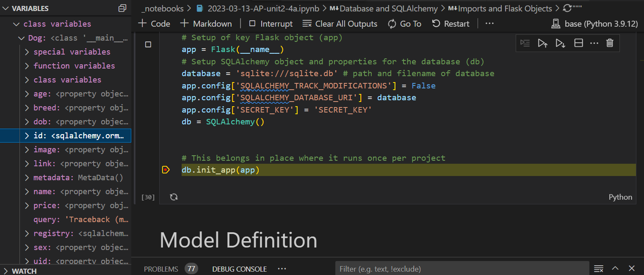Click the Go To icon in the notebook toolbar

coord(404,24)
